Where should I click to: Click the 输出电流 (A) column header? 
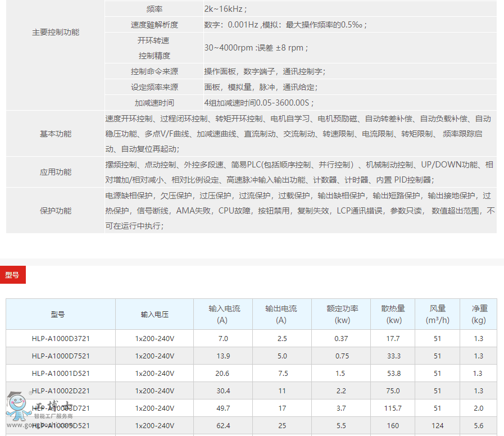pos(281,314)
